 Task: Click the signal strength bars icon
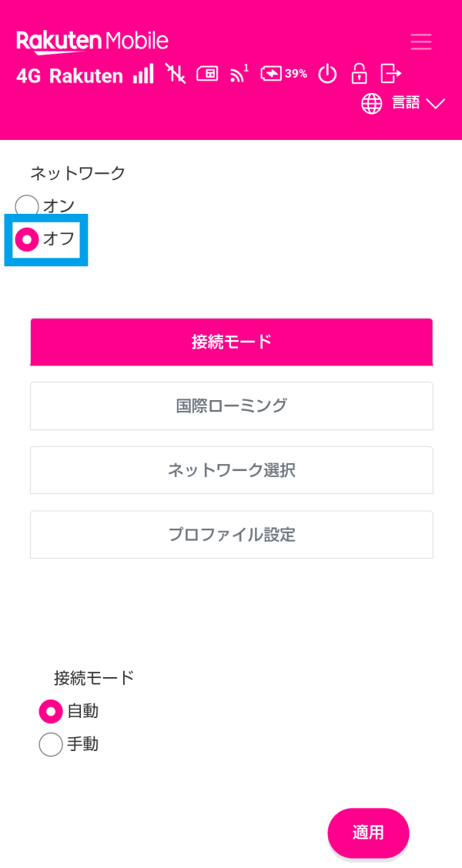(x=143, y=74)
